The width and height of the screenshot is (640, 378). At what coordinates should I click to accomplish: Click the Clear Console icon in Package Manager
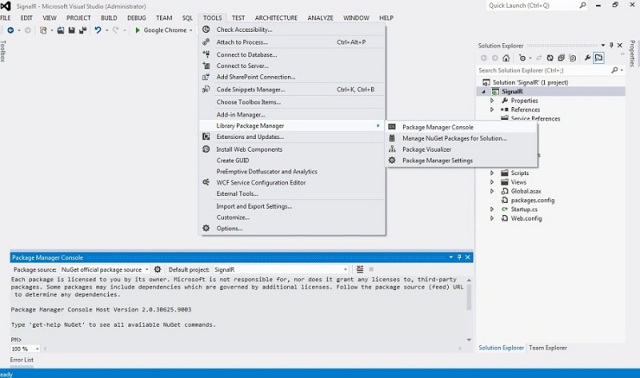[360, 269]
